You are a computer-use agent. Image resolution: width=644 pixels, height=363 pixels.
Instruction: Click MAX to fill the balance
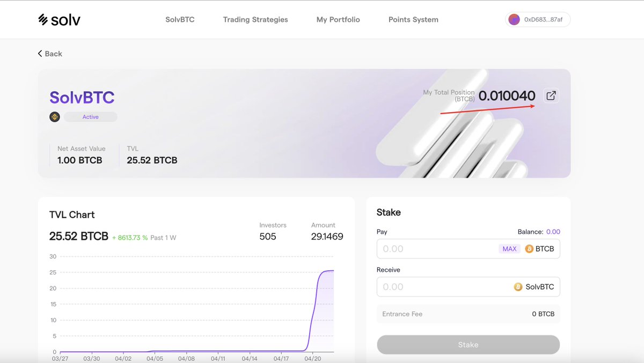click(509, 249)
